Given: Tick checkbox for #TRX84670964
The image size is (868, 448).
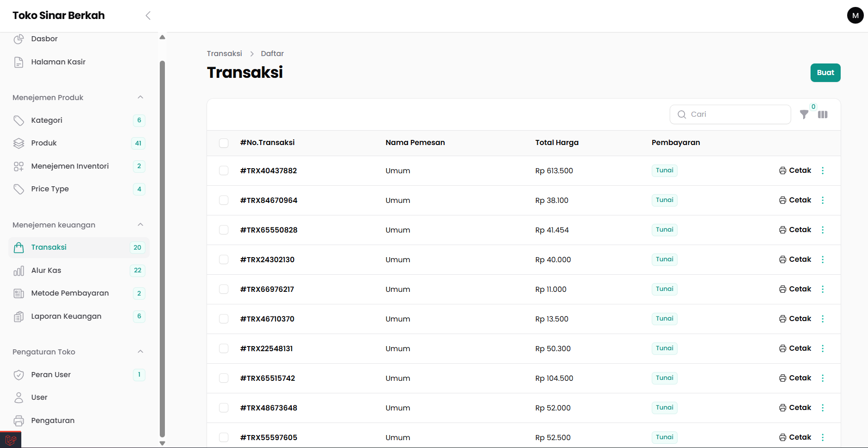Looking at the screenshot, I should coord(224,200).
